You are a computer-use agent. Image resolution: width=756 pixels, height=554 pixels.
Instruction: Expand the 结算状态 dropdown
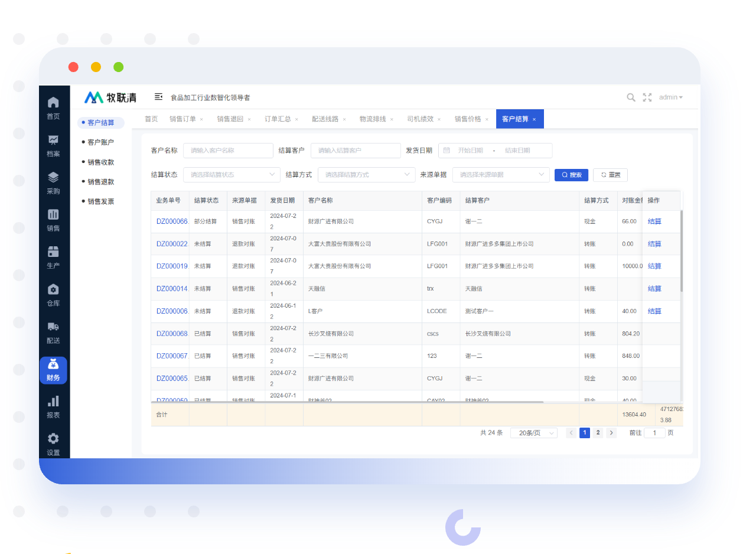(x=232, y=175)
